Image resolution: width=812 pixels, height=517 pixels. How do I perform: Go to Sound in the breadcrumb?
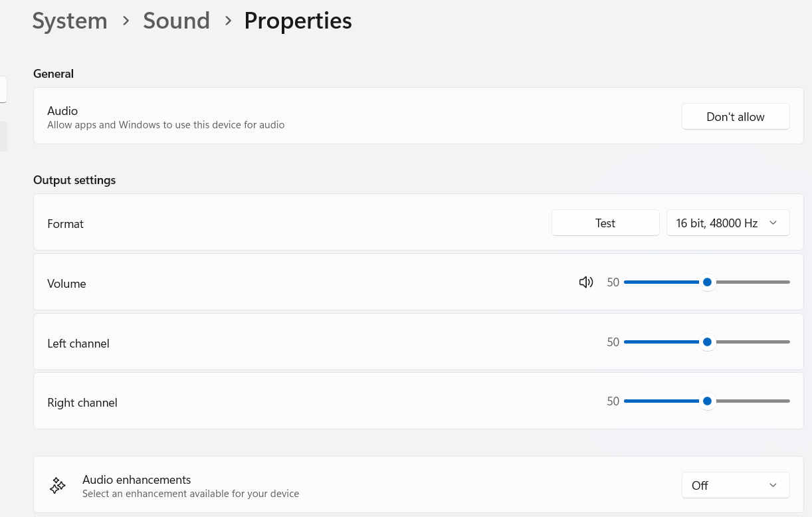click(176, 21)
